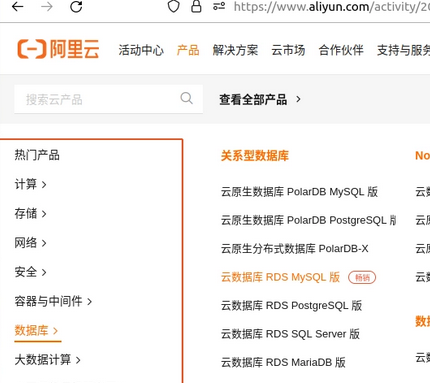The image size is (430, 383).
Task: Click the browser forward arrow
Action: [x=47, y=6]
